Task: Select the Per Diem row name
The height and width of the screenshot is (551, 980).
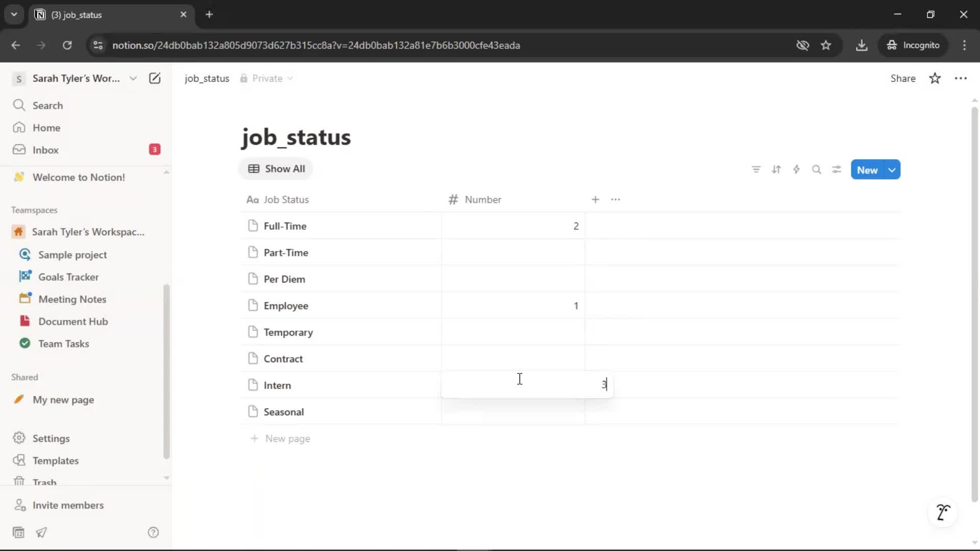Action: pos(284,279)
